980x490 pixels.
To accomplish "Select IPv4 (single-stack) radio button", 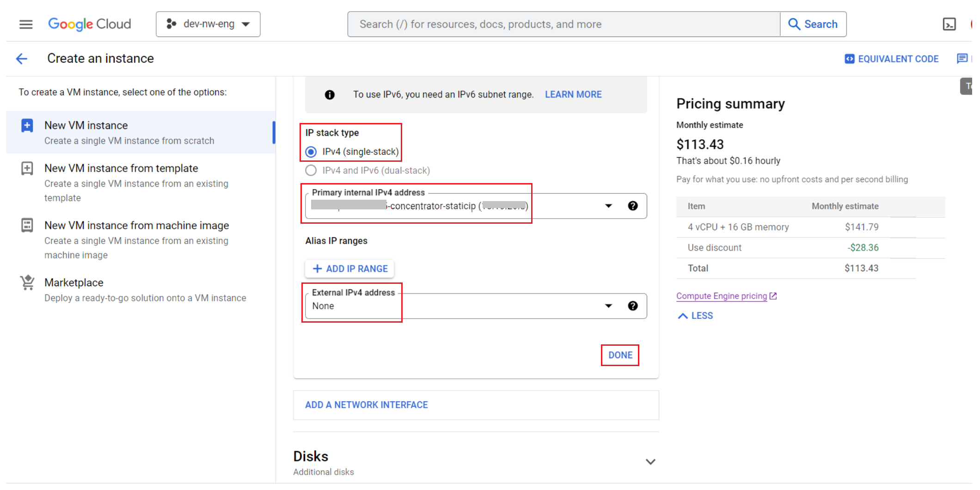I will pos(311,152).
